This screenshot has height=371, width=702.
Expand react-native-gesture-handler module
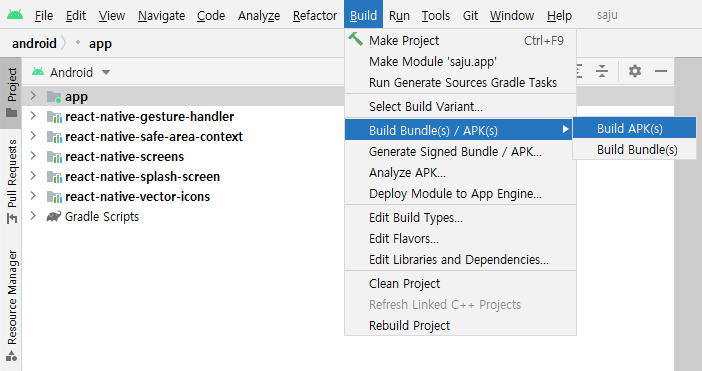pyautogui.click(x=33, y=116)
